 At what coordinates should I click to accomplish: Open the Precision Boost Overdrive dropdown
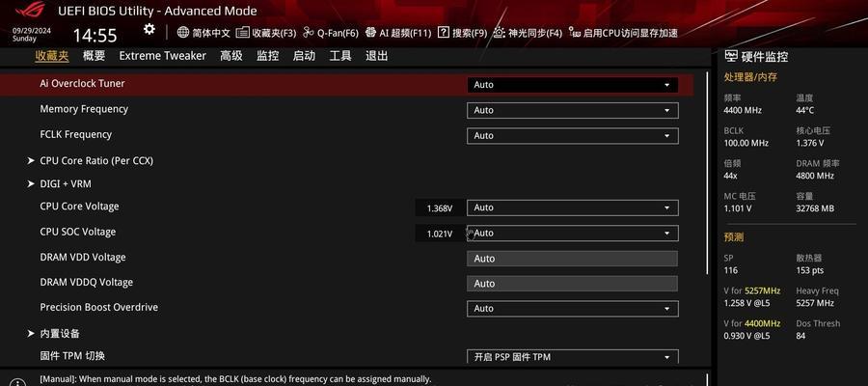pyautogui.click(x=572, y=309)
